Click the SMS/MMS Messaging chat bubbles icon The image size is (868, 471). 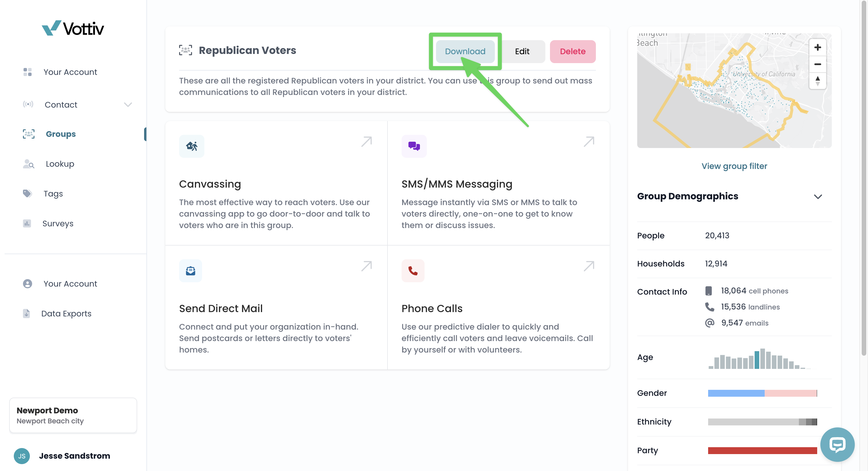414,146
